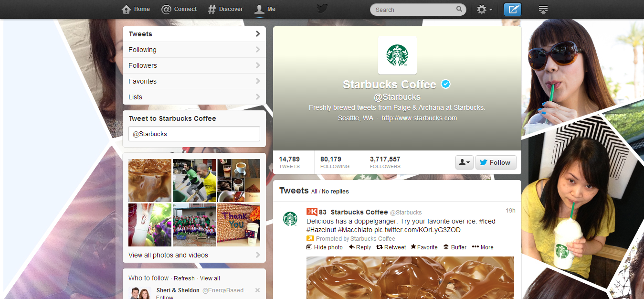Viewport: 644px width, 299px height.
Task: Send the tweet to Buffer
Action: pyautogui.click(x=454, y=247)
